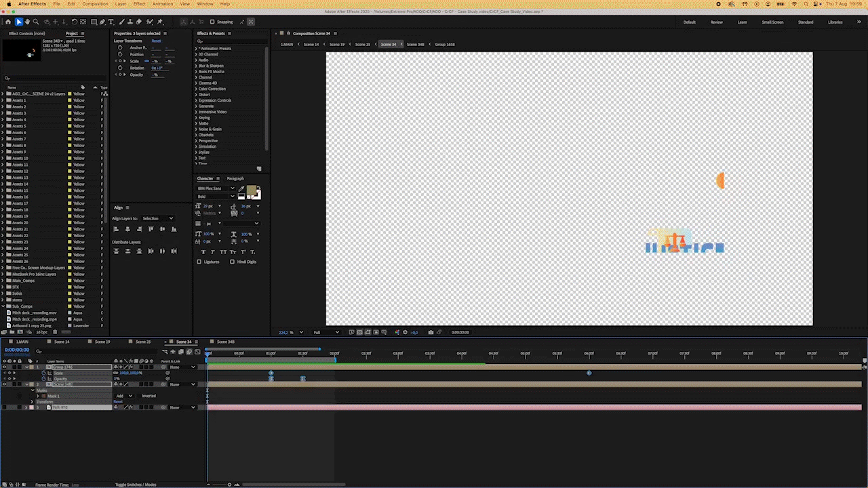Open the Mask 1 Add mode dropdown
This screenshot has height=488, width=868.
coord(124,396)
